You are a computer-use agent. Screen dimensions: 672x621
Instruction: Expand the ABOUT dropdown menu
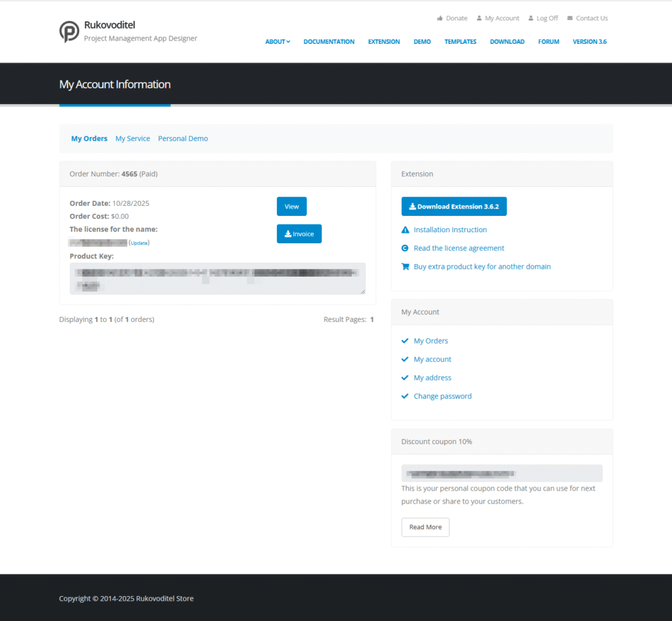click(278, 42)
